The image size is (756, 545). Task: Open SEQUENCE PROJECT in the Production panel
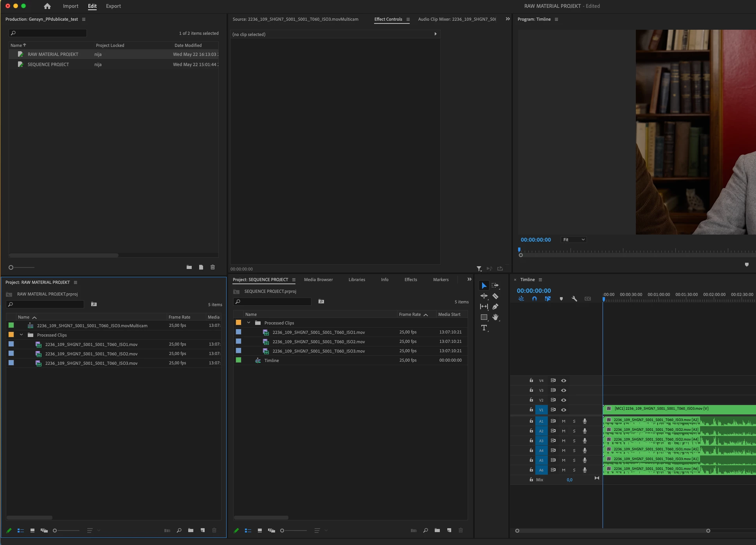tap(48, 65)
